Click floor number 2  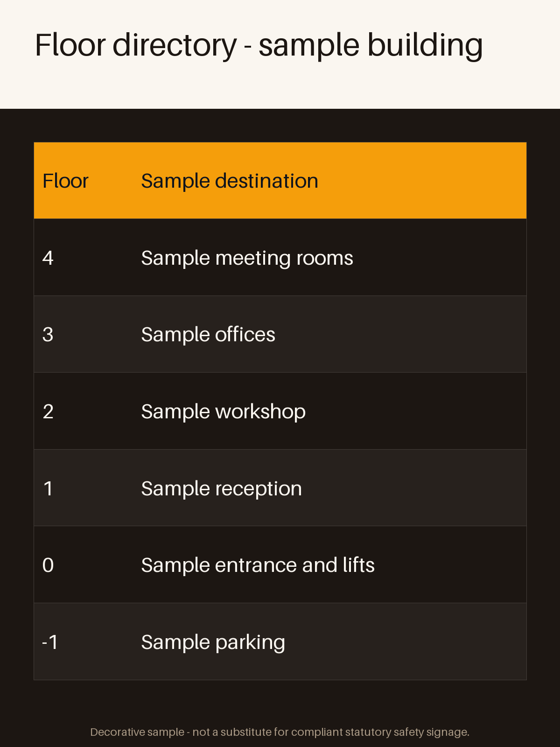coord(48,411)
